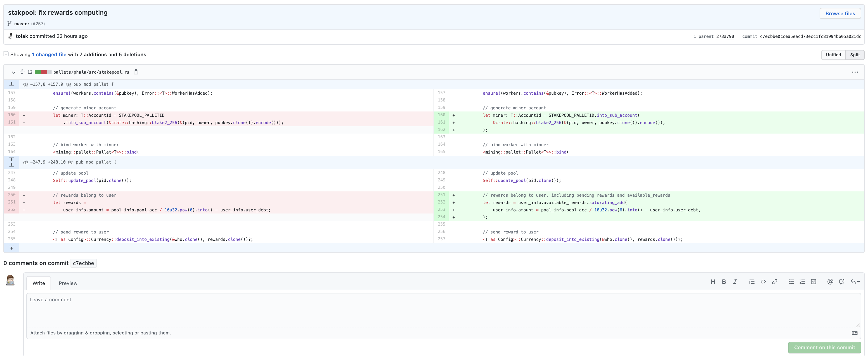The image size is (868, 356).
Task: Click the heading formatting icon
Action: pos(713,282)
